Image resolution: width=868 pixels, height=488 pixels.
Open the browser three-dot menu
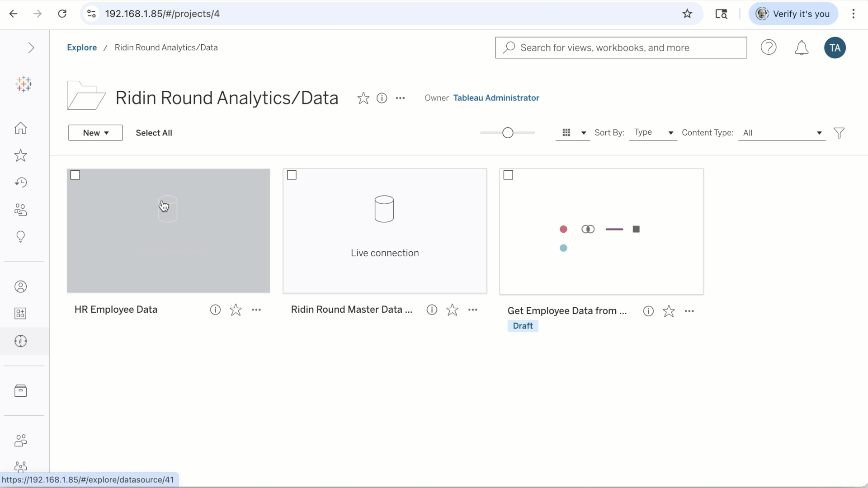coord(854,14)
